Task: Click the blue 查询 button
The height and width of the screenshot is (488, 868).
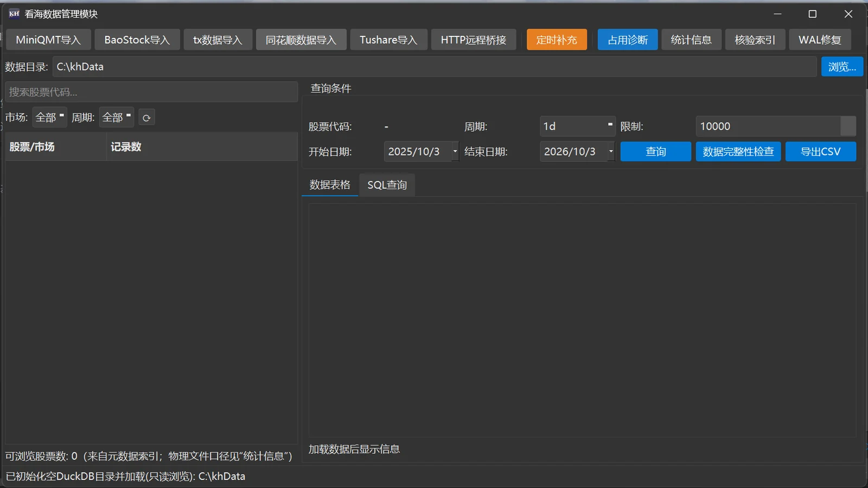Action: coord(656,152)
